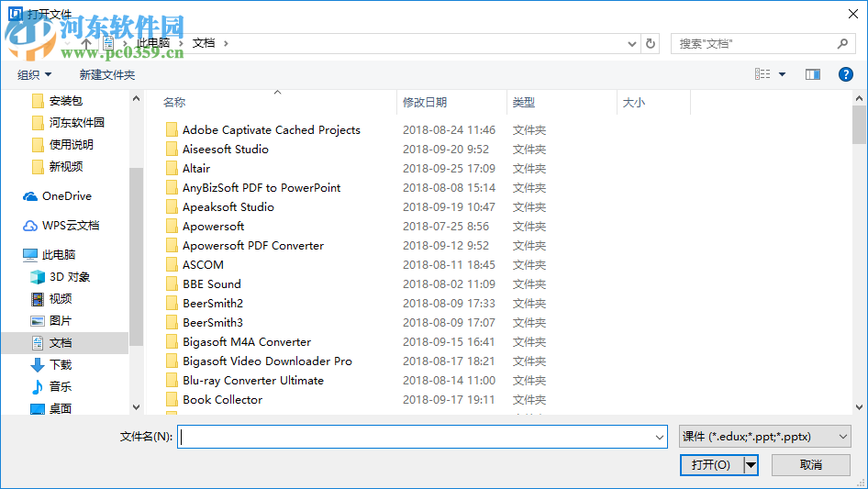Image resolution: width=868 pixels, height=489 pixels.
Task: Select the Apowersoft folder row
Action: (213, 226)
